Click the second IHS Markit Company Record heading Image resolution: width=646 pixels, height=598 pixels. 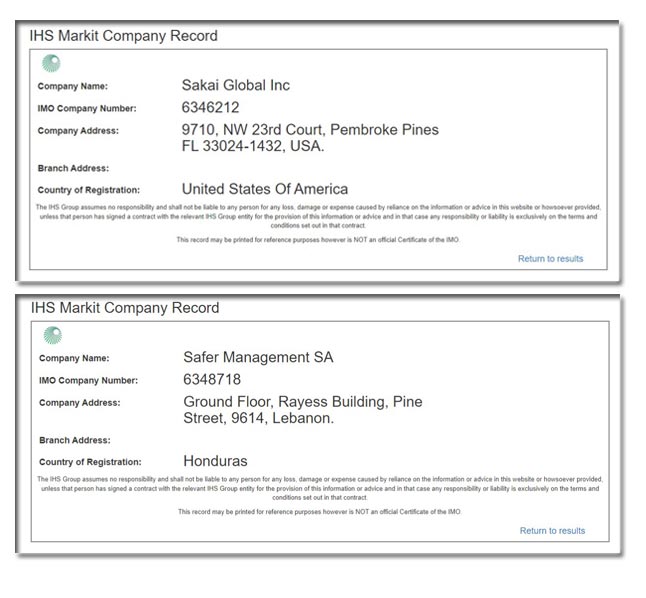click(x=125, y=308)
